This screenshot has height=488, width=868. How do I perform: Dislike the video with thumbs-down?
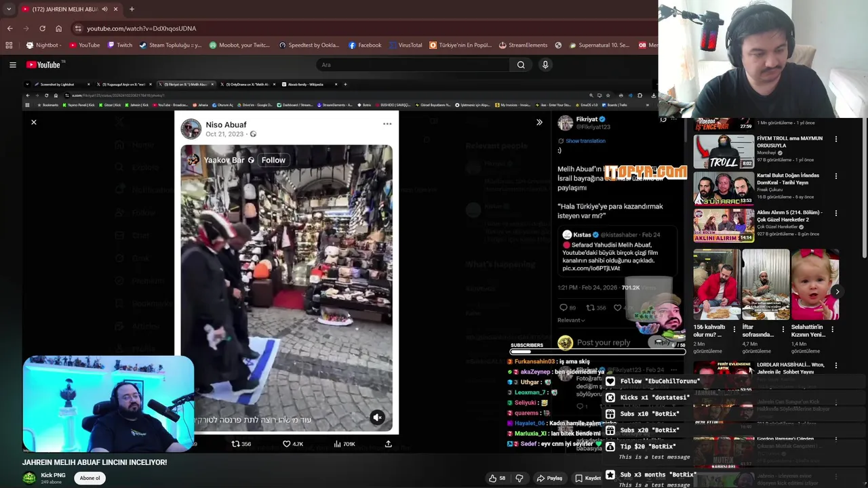pos(519,478)
